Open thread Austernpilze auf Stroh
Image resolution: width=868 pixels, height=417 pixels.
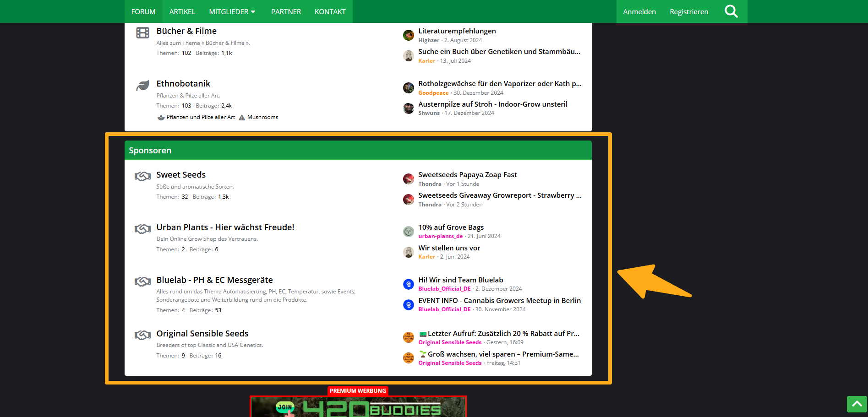click(493, 104)
